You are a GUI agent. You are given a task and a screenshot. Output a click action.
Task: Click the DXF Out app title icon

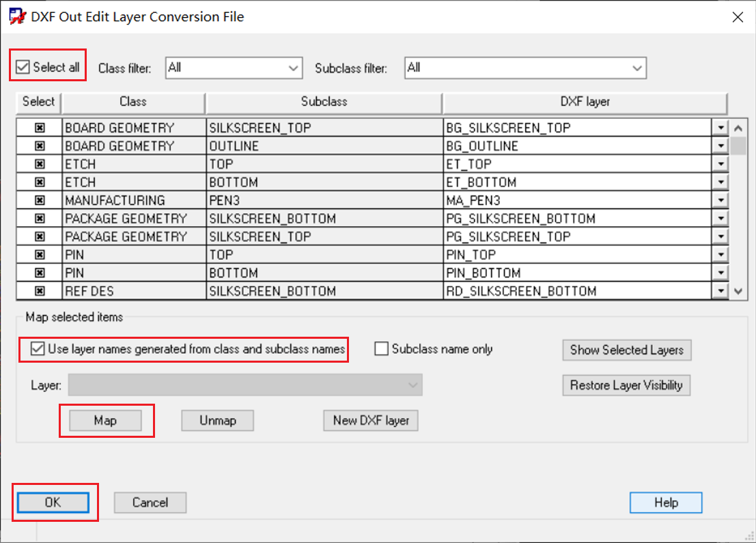[x=16, y=16]
